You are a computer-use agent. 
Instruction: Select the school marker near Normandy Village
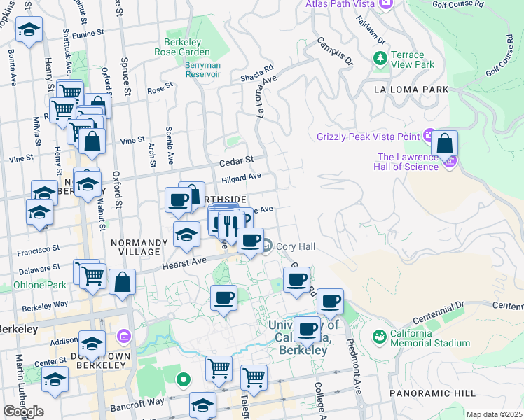pyautogui.click(x=187, y=234)
